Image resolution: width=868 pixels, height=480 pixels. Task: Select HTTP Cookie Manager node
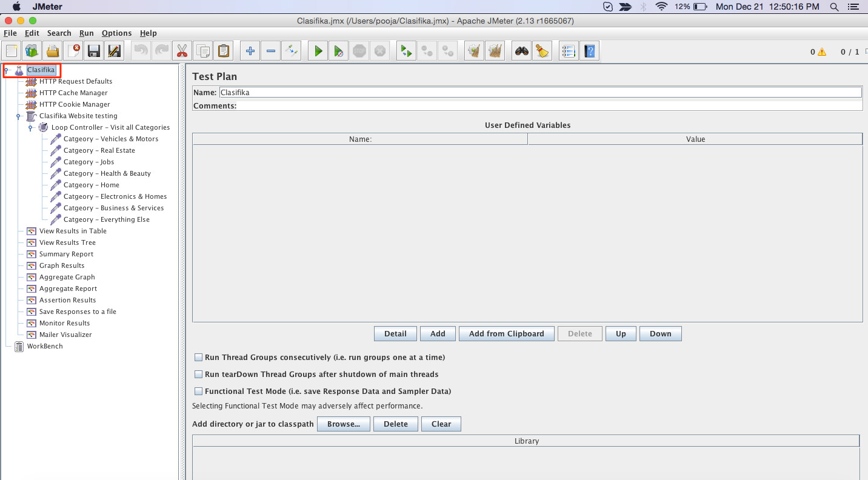pos(75,104)
